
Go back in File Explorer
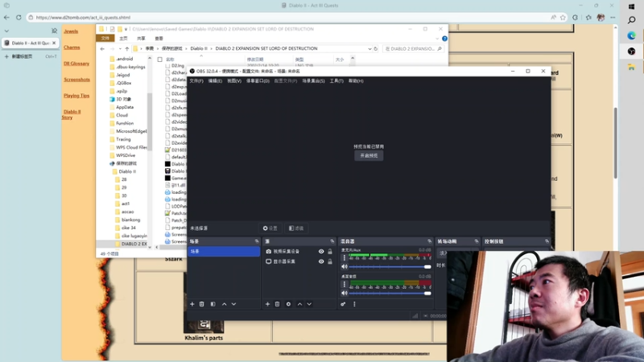tap(102, 49)
